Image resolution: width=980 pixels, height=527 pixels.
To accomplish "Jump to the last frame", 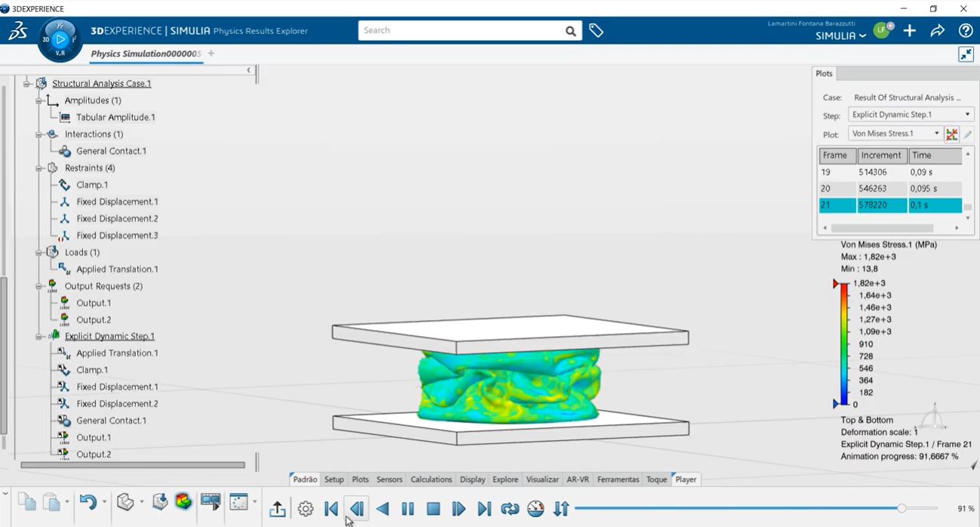I will tap(484, 509).
